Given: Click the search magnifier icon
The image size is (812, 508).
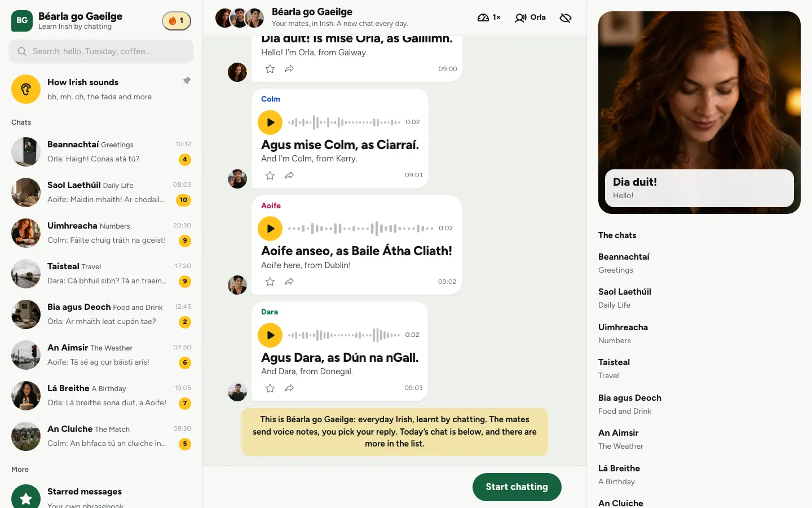Looking at the screenshot, I should click(22, 51).
